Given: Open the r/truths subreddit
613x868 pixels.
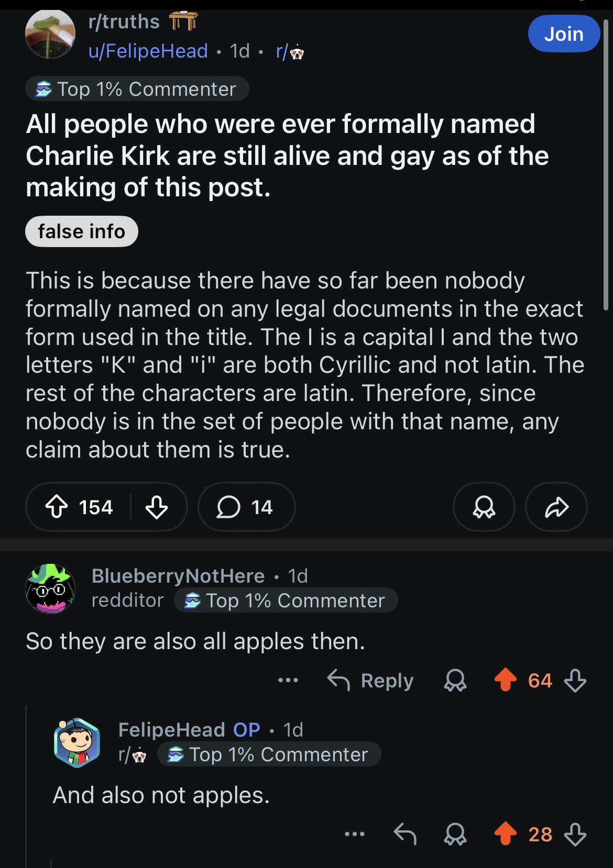Looking at the screenshot, I should (123, 21).
